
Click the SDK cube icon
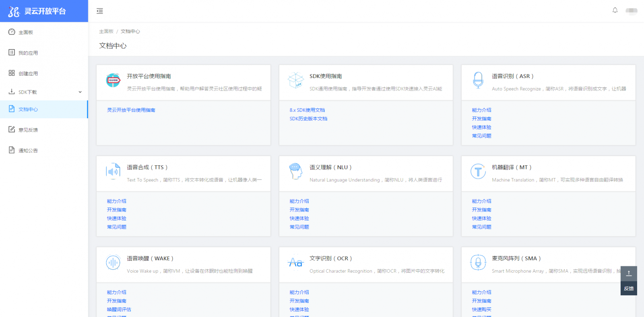[296, 80]
